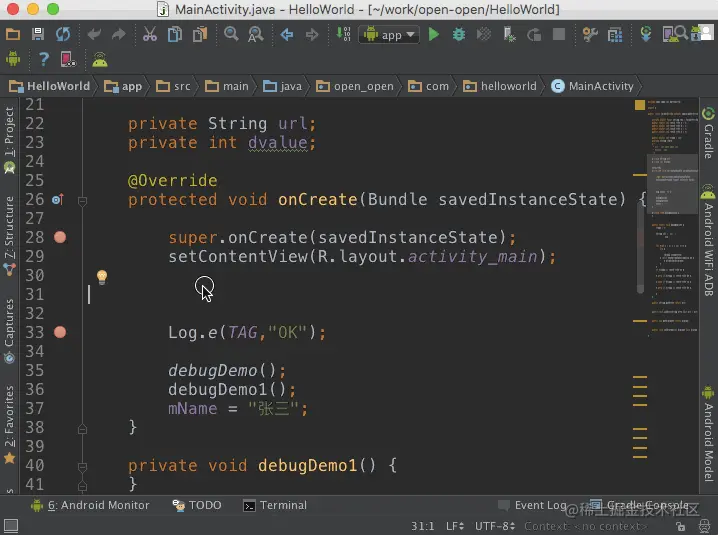The image size is (718, 535).
Task: Click the Replace magnifier-with-A icon
Action: [256, 35]
